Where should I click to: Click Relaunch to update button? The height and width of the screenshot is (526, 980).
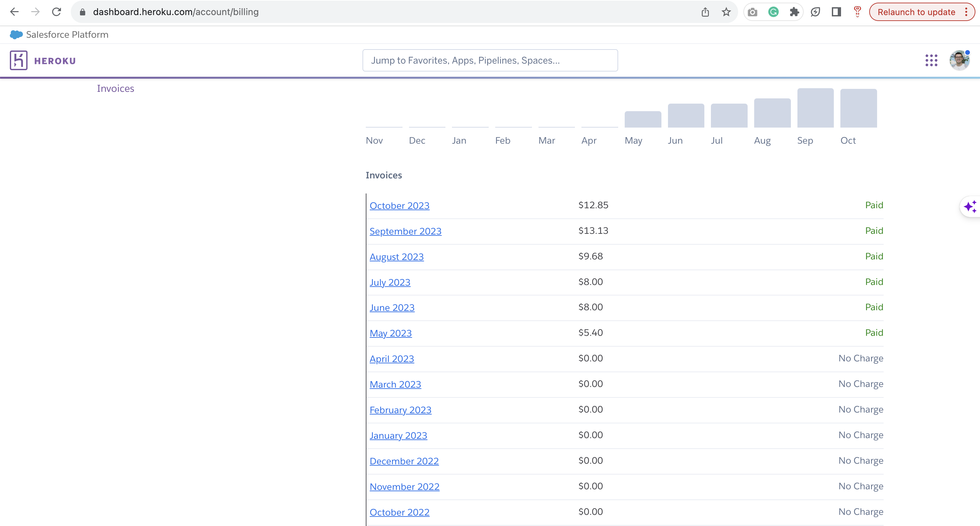pyautogui.click(x=916, y=12)
